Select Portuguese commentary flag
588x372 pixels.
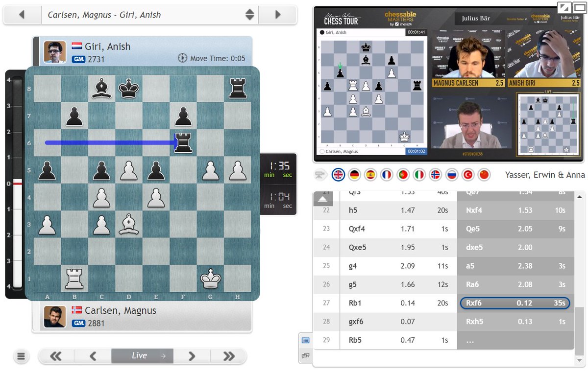click(x=403, y=175)
